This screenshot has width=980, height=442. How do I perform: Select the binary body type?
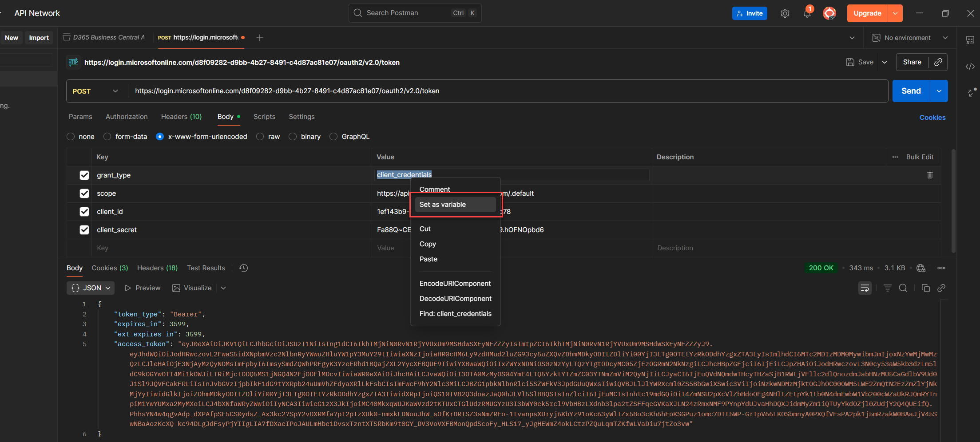click(x=293, y=137)
